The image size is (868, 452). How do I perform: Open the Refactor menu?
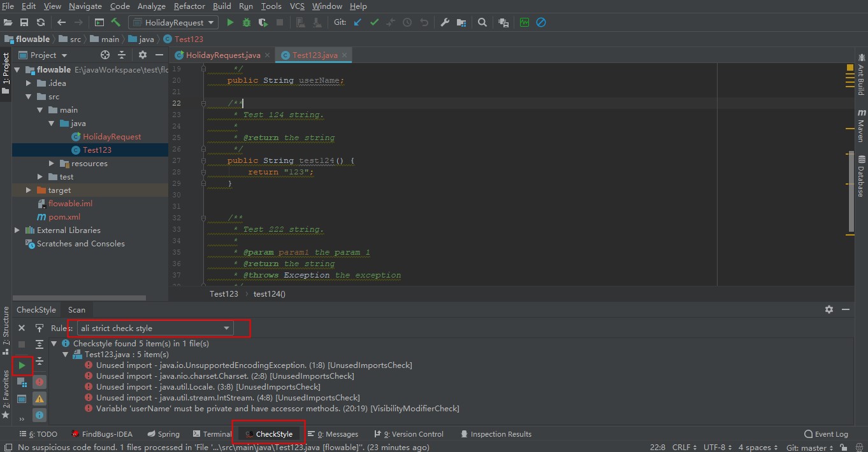tap(189, 6)
